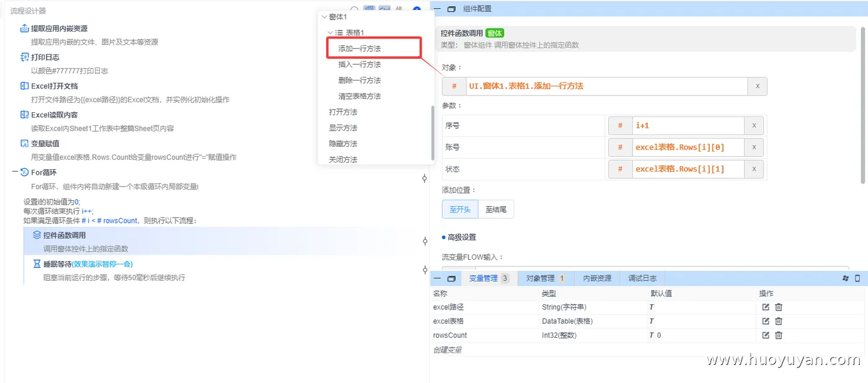
Task: Choose 删除一行方法 in method list
Action: tap(360, 81)
